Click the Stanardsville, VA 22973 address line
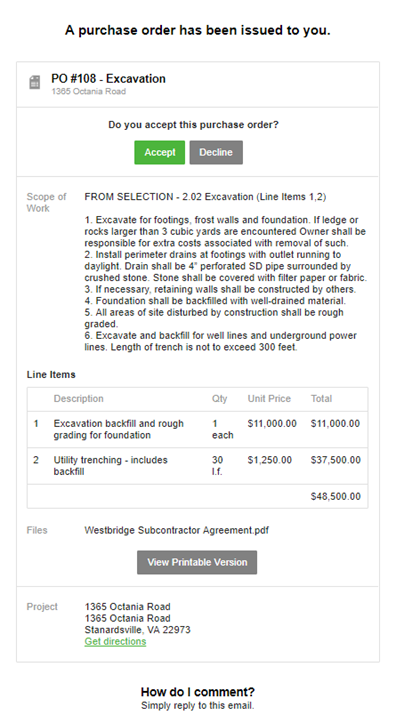This screenshot has width=396, height=715. [137, 630]
